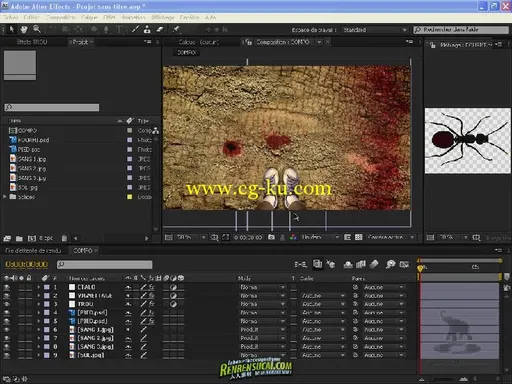512x384 pixels.
Task: Open composition viewer zoom 50% dropdown
Action: (x=191, y=237)
